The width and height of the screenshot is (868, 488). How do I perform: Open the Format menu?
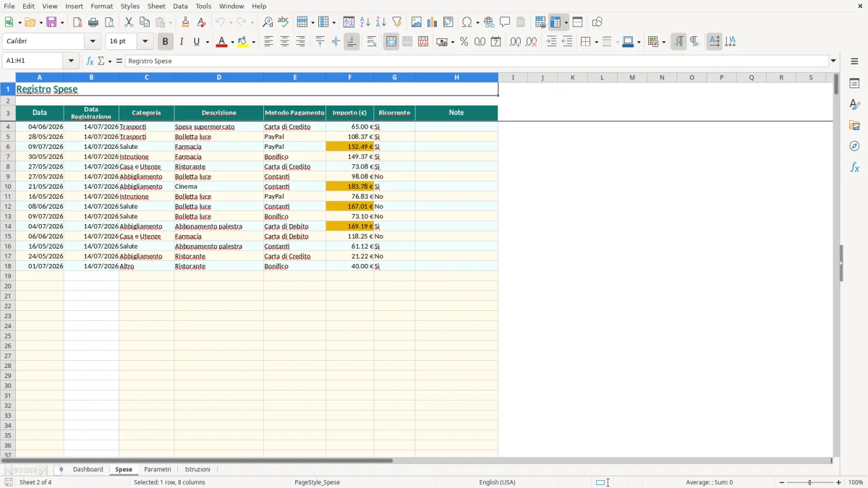(x=102, y=6)
